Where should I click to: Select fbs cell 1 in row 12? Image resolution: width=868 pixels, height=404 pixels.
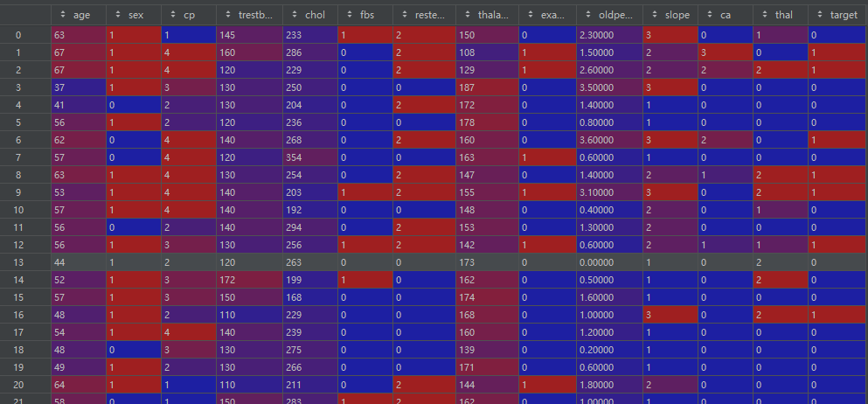click(x=365, y=245)
